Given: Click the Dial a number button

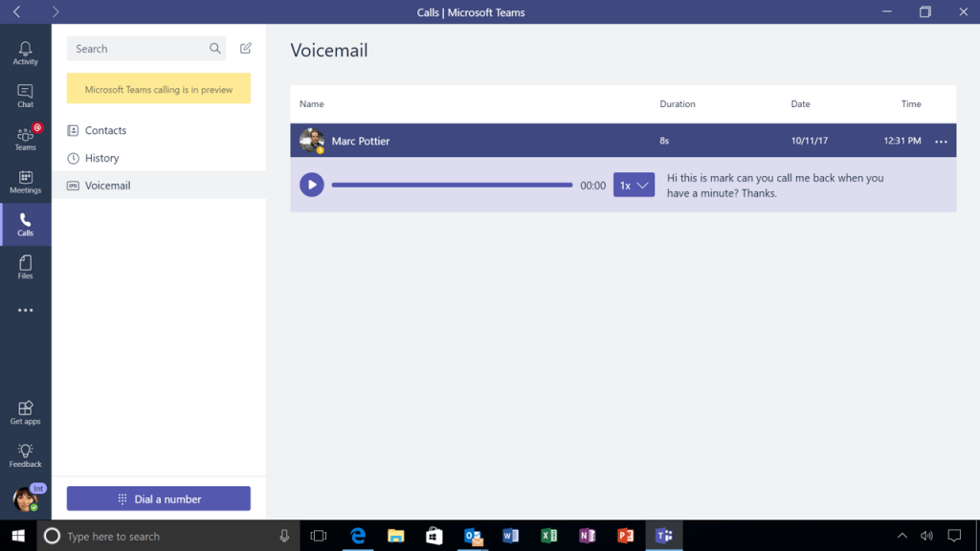Looking at the screenshot, I should point(158,498).
